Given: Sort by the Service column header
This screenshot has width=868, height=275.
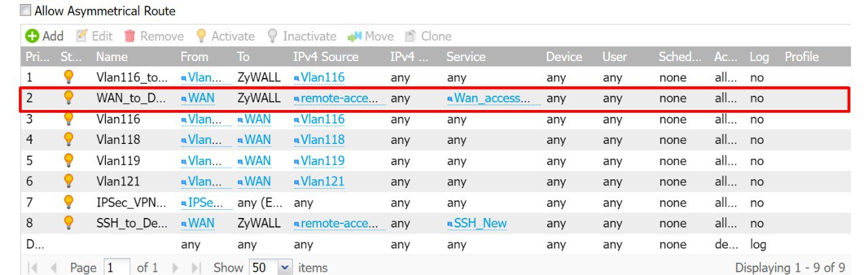Looking at the screenshot, I should 466,57.
